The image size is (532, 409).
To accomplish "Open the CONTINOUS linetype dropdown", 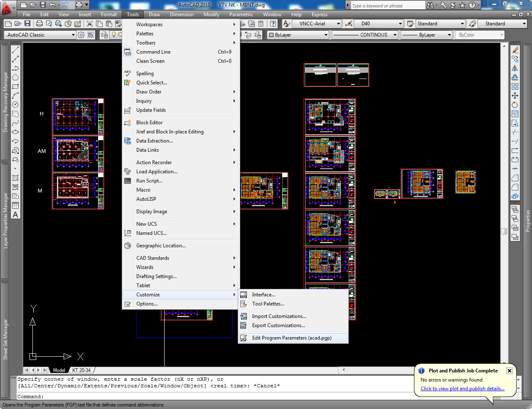I will [395, 35].
